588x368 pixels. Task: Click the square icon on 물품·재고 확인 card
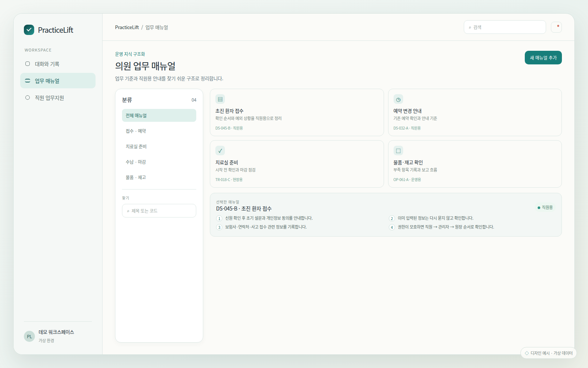tap(398, 151)
